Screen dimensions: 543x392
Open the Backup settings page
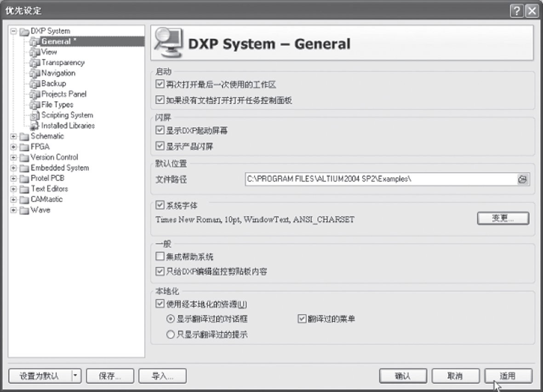tap(54, 84)
